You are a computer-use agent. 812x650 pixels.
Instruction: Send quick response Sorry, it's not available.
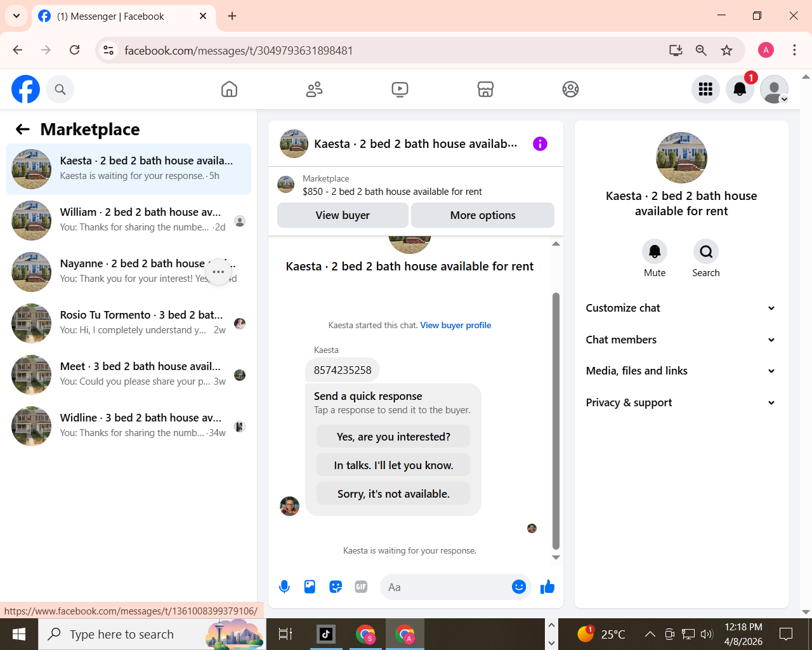[393, 494]
